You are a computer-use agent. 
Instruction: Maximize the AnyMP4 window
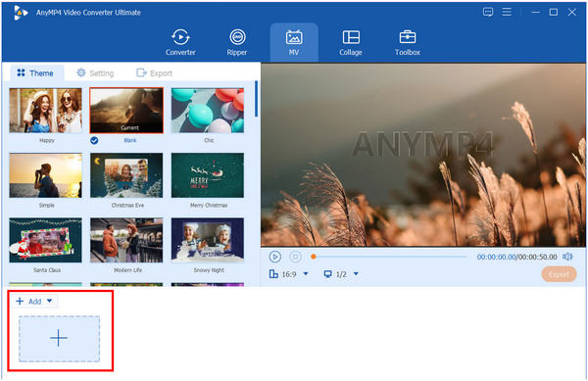(553, 12)
